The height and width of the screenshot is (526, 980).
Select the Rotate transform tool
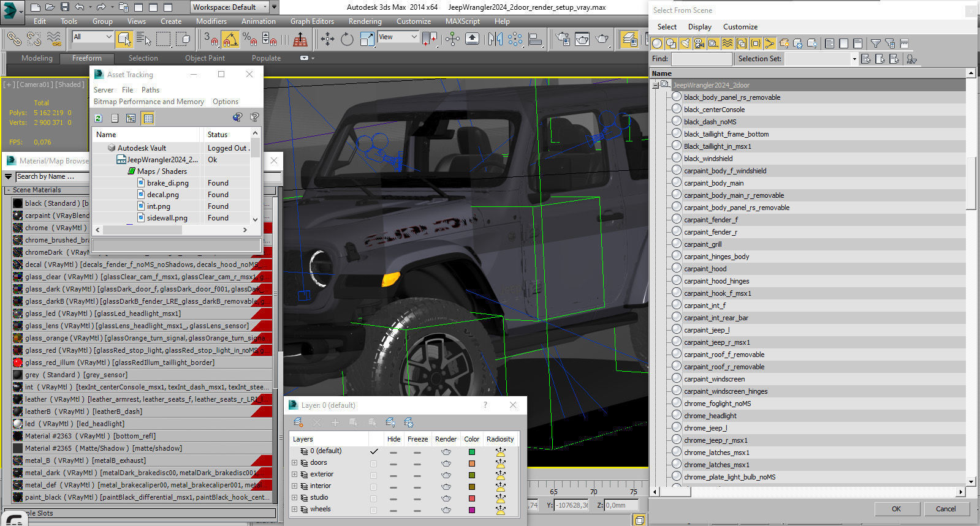(x=347, y=39)
